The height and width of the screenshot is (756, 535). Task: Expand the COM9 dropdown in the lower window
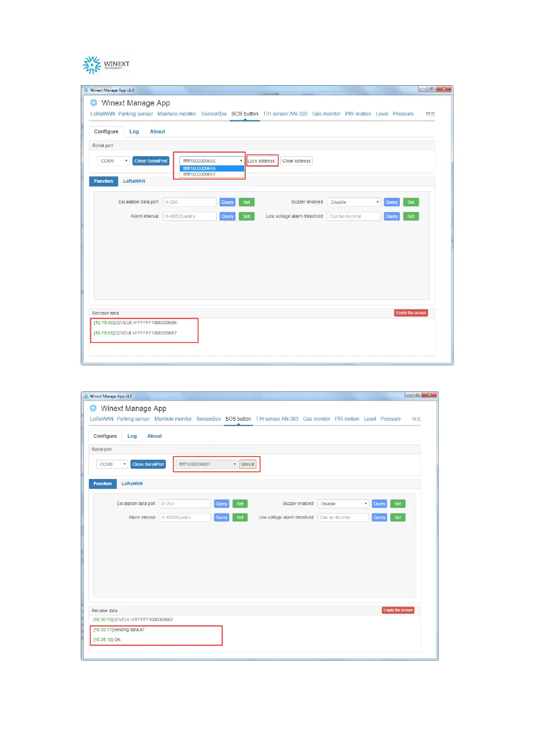point(112,464)
